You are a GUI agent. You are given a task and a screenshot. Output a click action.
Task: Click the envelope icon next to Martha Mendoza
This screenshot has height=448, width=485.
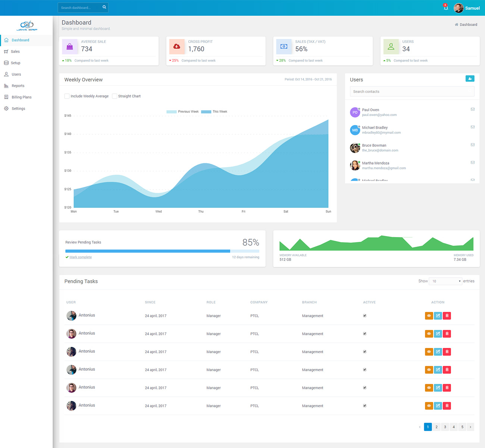point(472,163)
